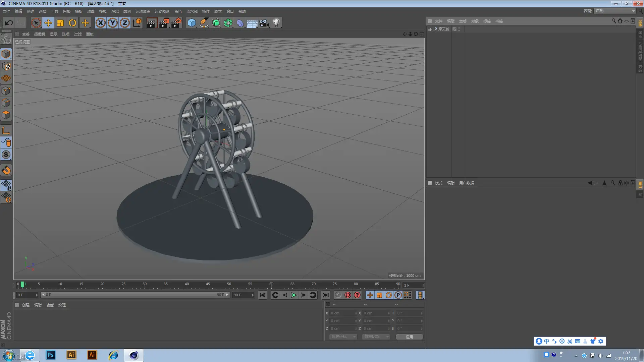Toggle the locked workplane grid icon
This screenshot has width=644, height=362.
pyautogui.click(x=6, y=185)
